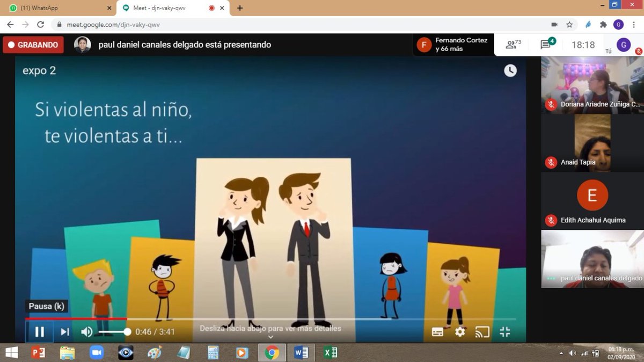Click Fernando Cortez y 66 más
The image size is (644, 362).
coord(453,45)
